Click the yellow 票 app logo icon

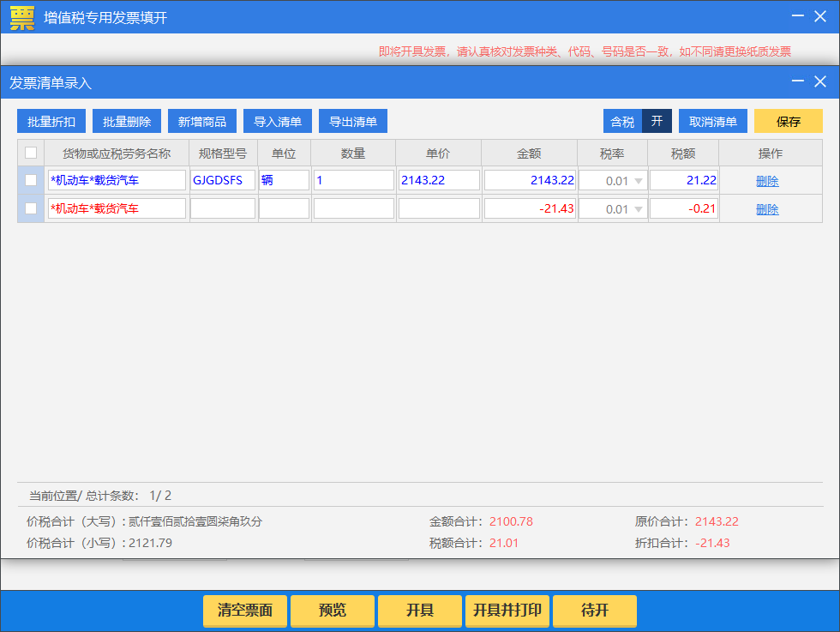tap(22, 17)
